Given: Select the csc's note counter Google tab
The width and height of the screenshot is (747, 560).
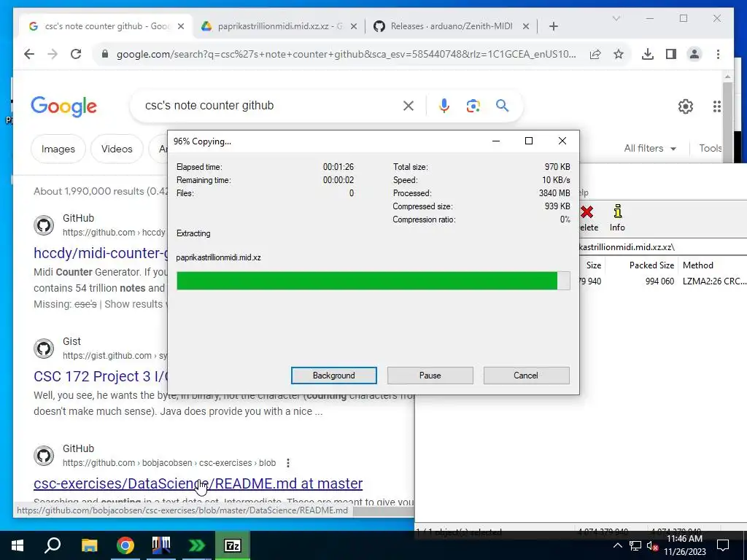Looking at the screenshot, I should click(x=107, y=26).
